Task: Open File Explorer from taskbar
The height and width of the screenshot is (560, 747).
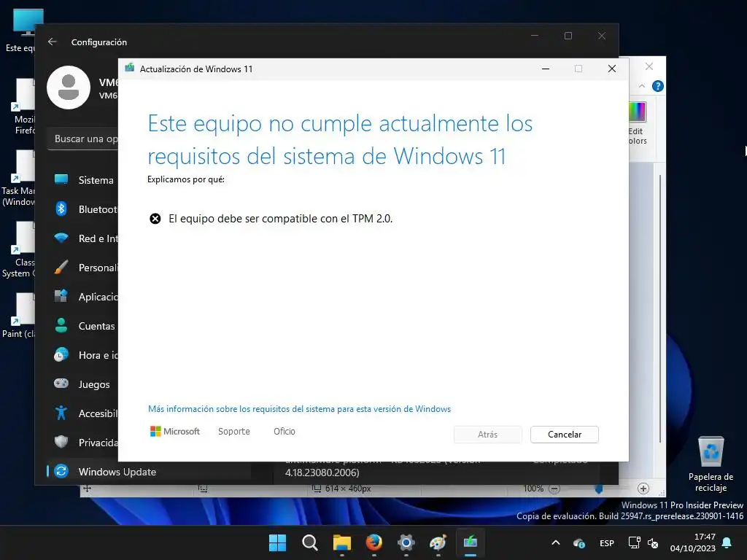Action: point(341,542)
